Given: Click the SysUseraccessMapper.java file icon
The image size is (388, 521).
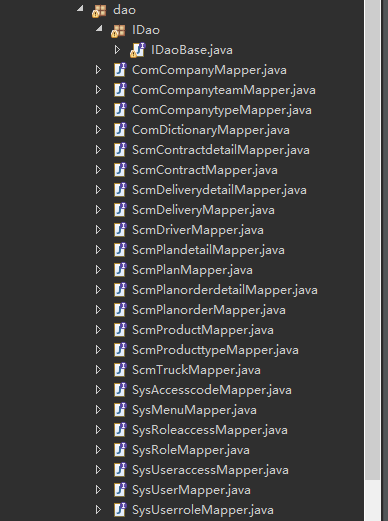Looking at the screenshot, I should point(120,470).
